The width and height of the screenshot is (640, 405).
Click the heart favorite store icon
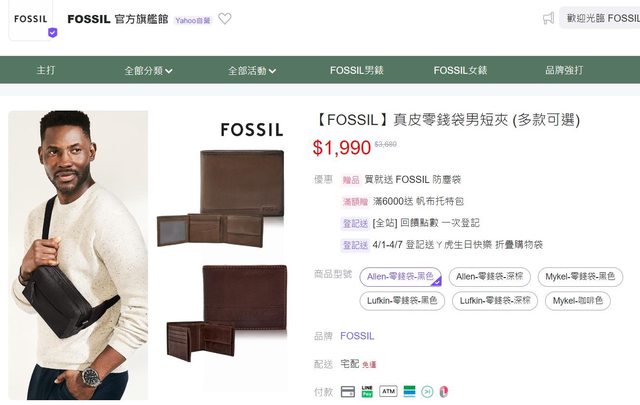(225, 19)
